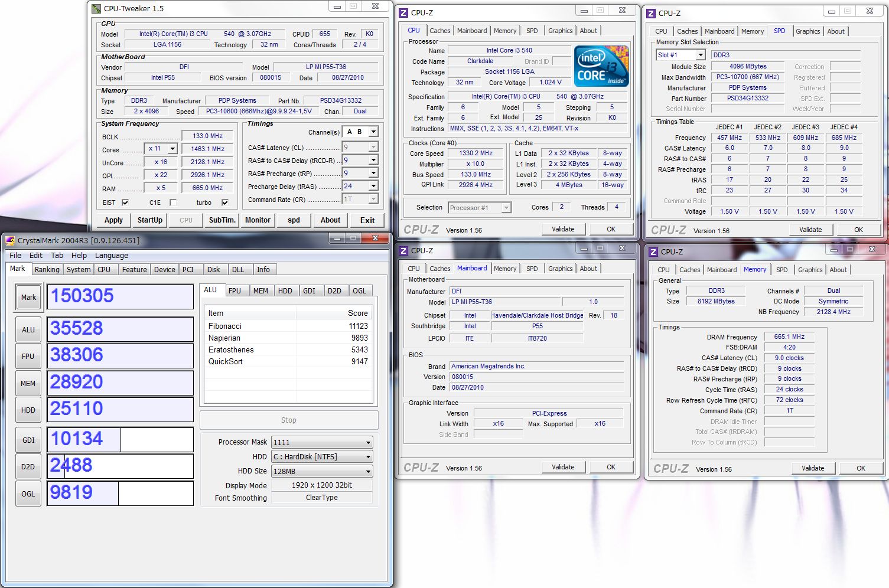Click the JEDEC #4 frequency value 685 MHz

tap(844, 138)
